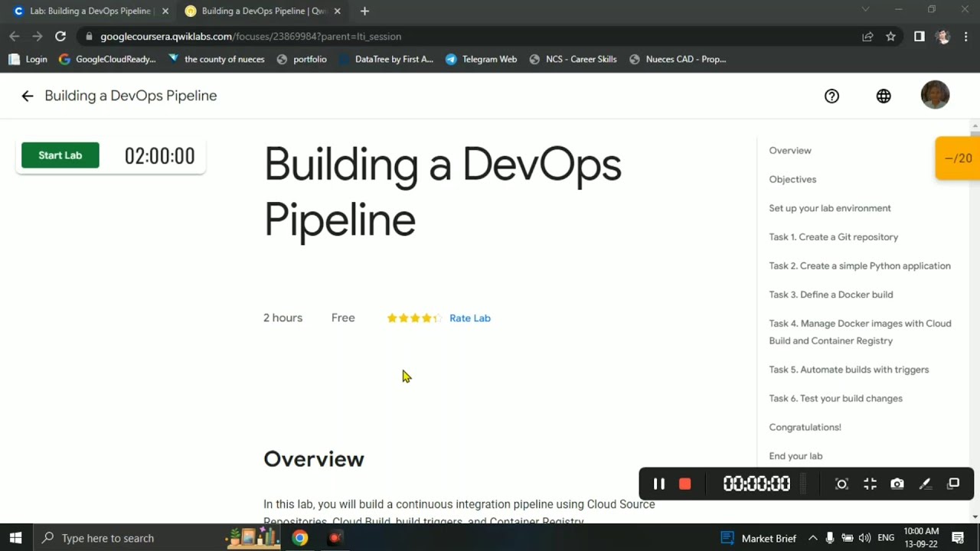Screen dimensions: 980x551
Task: Open the taskbar volume control
Action: [864, 538]
